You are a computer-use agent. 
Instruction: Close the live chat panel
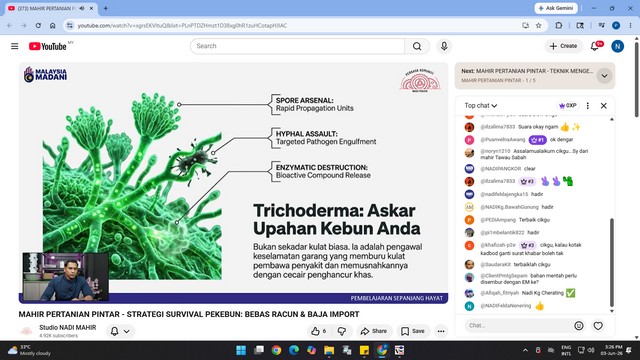pyautogui.click(x=604, y=106)
